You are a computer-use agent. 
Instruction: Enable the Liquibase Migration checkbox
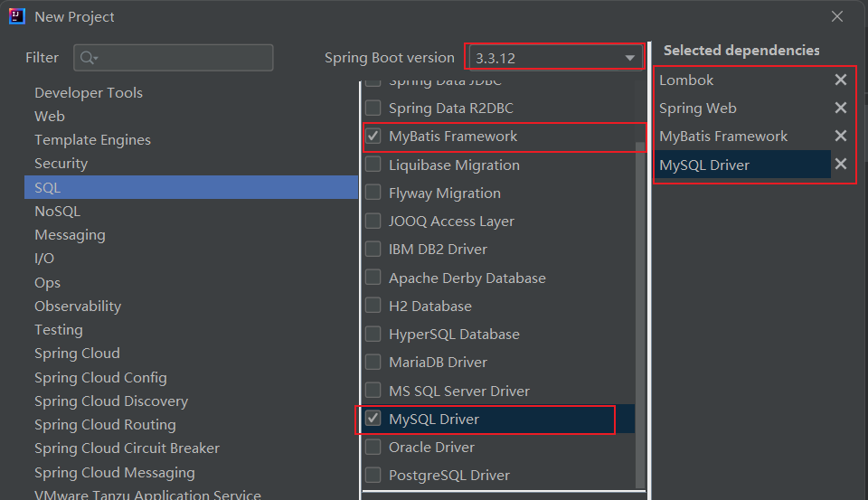[373, 165]
